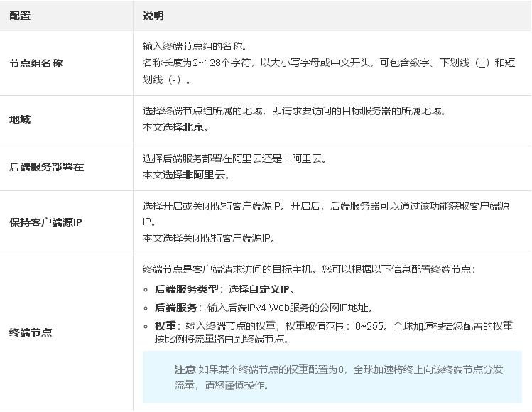532x412 pixels.
Task: Select the "终端节点" row label
Action: click(x=30, y=332)
